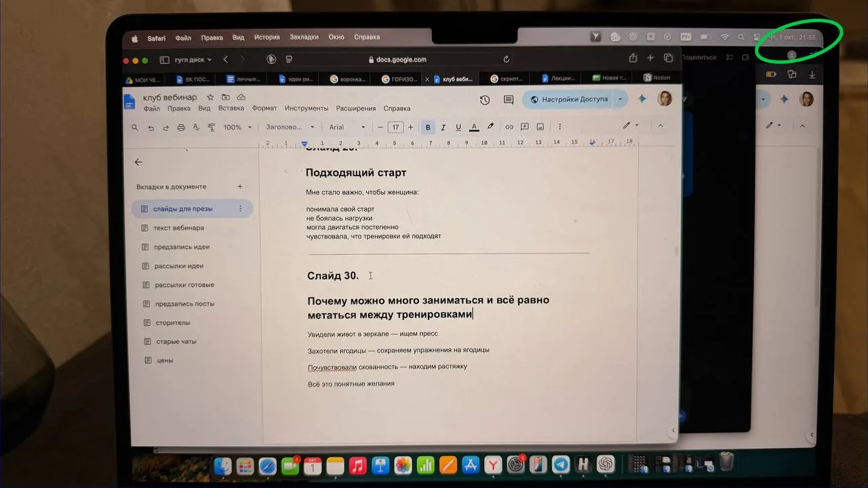Open the Вставка menu
Viewport: 868px width, 488px height.
coord(231,108)
